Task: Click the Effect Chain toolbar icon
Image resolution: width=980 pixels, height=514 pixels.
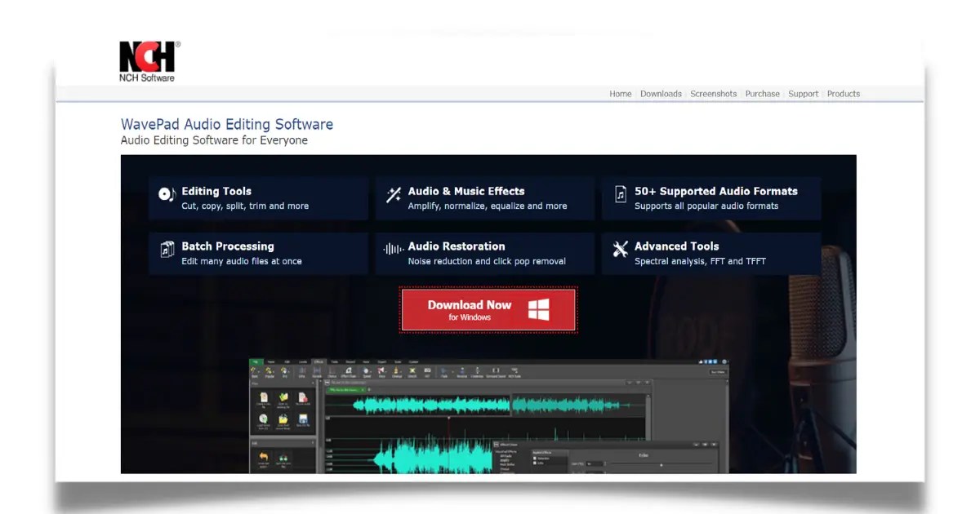Action: (349, 371)
